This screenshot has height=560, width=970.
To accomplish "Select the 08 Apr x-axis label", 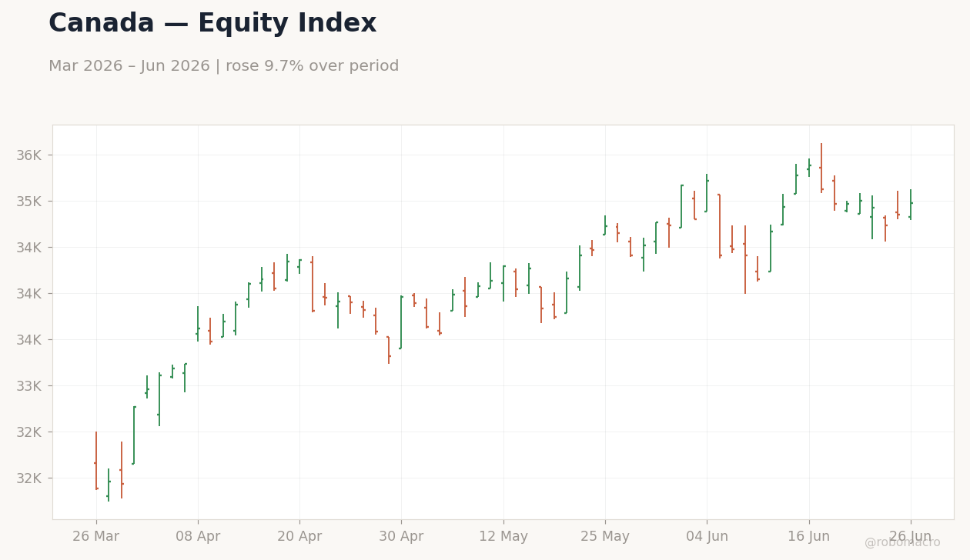I will pyautogui.click(x=198, y=537).
